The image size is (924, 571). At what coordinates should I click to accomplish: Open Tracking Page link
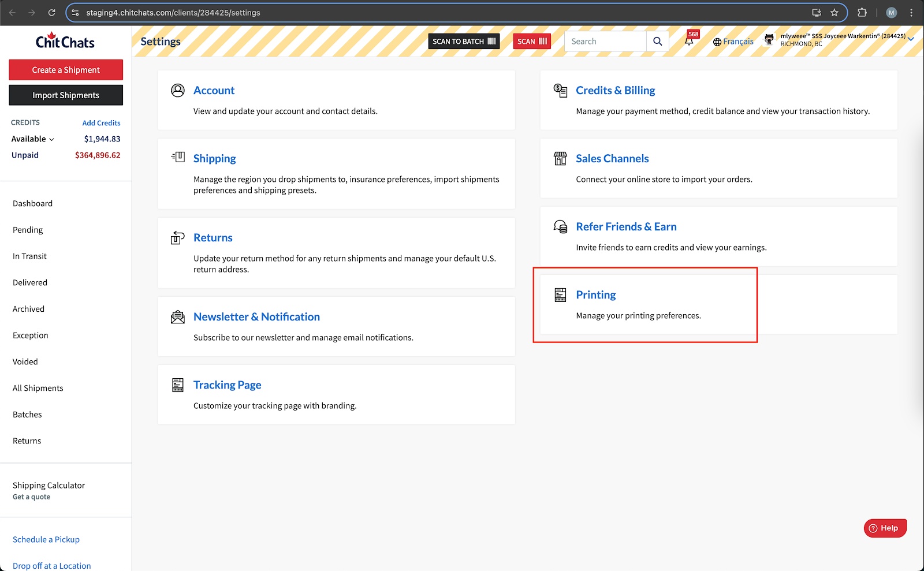[227, 385]
